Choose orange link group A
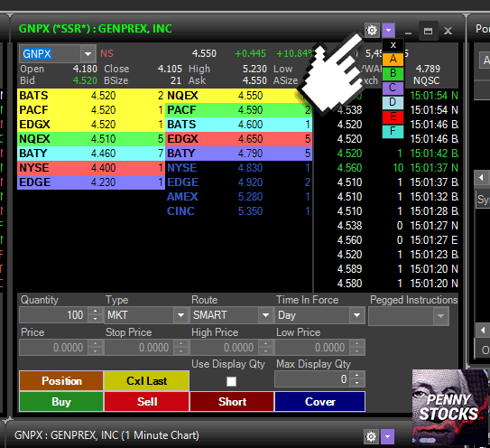 [x=393, y=59]
